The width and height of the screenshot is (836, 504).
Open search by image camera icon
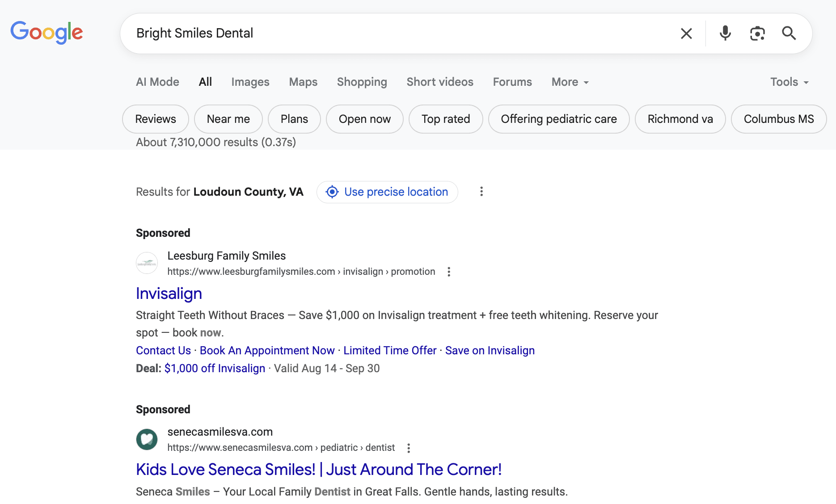tap(757, 34)
